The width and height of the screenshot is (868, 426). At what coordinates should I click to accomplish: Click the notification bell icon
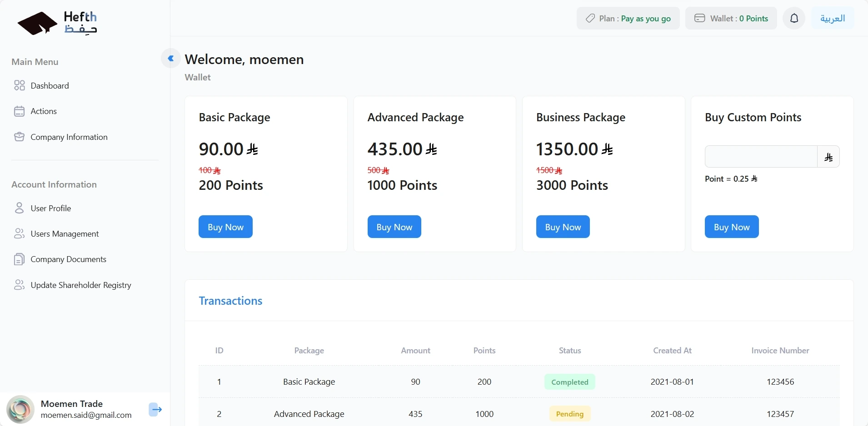[x=794, y=19]
